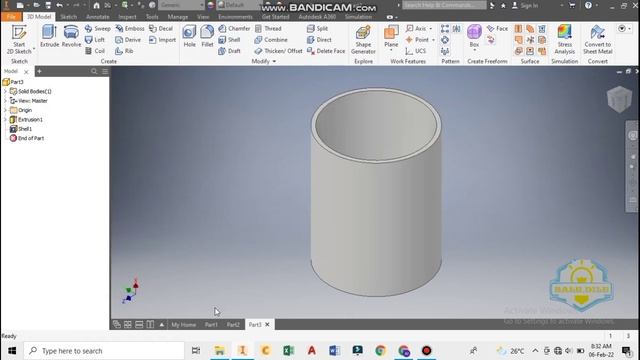This screenshot has width=640, height=360.
Task: Select End of Part in browser
Action: [x=27, y=138]
